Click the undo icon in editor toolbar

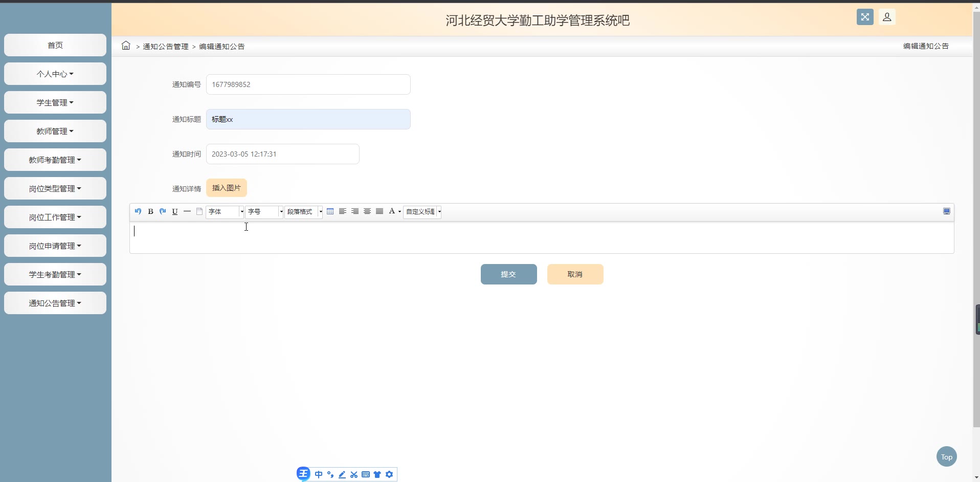coord(138,211)
